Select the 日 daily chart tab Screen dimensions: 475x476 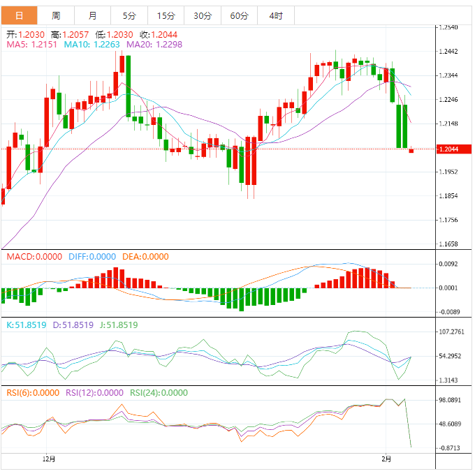[x=19, y=15]
